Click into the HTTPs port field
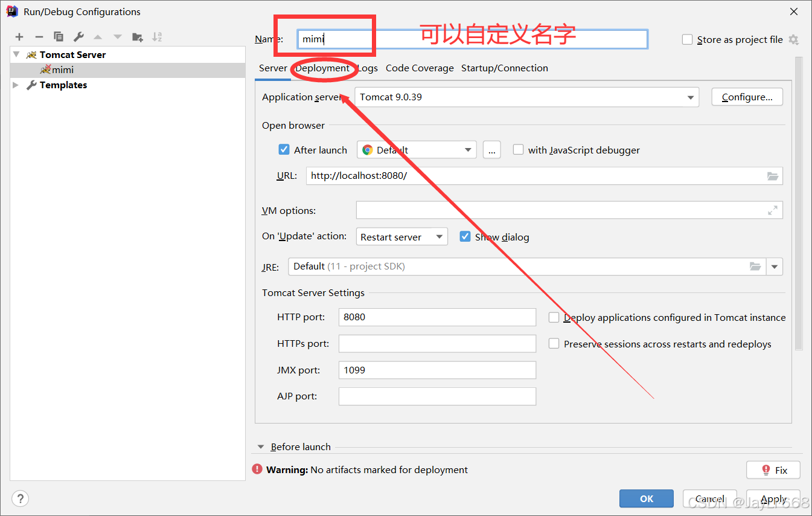Screen dimensions: 812x516 pos(437,344)
